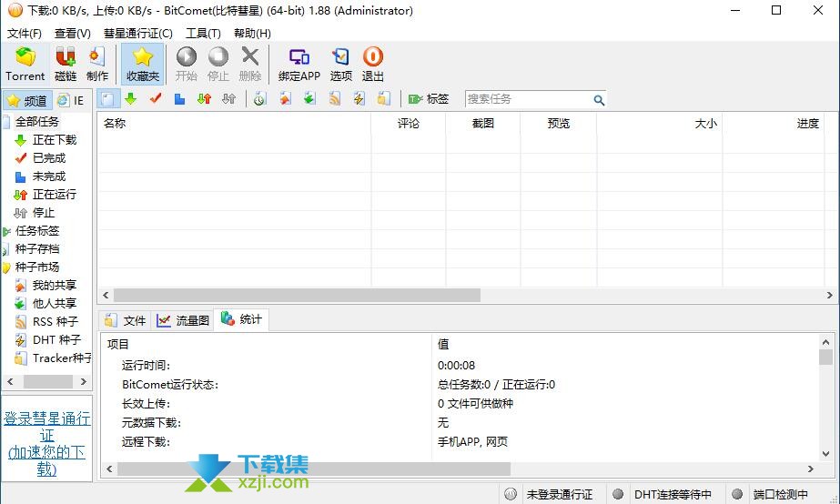Click the 搜索任务 search field
The height and width of the screenshot is (504, 840).
(528, 99)
